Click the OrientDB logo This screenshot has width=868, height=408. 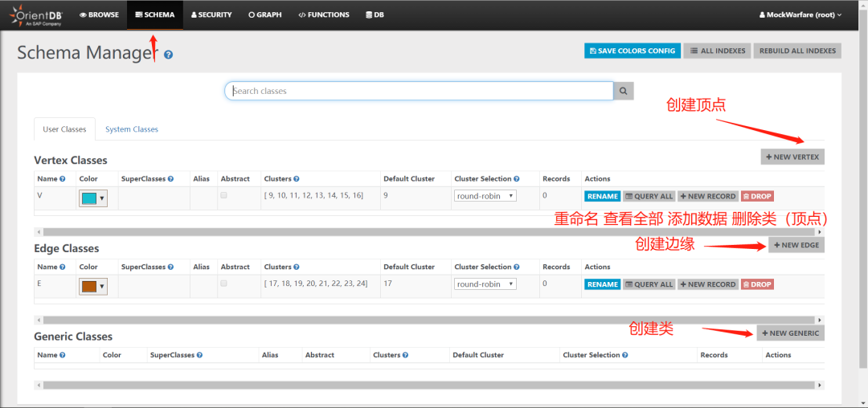[x=36, y=15]
